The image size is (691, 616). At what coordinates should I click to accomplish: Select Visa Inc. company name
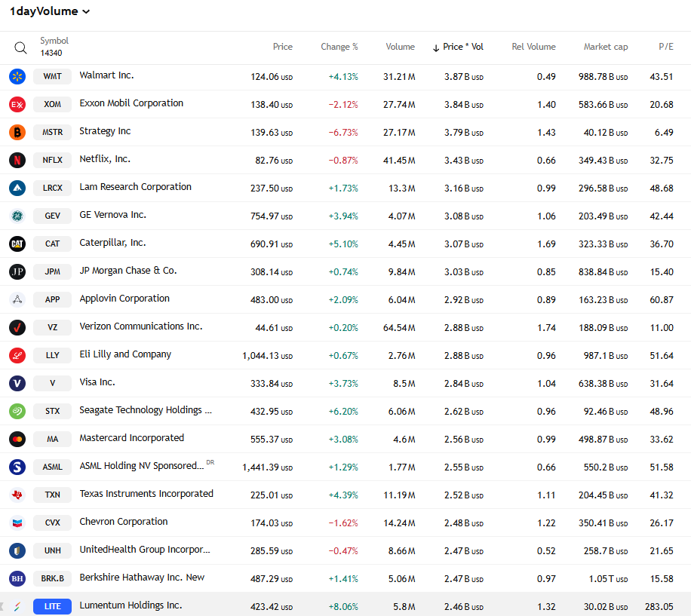97,382
